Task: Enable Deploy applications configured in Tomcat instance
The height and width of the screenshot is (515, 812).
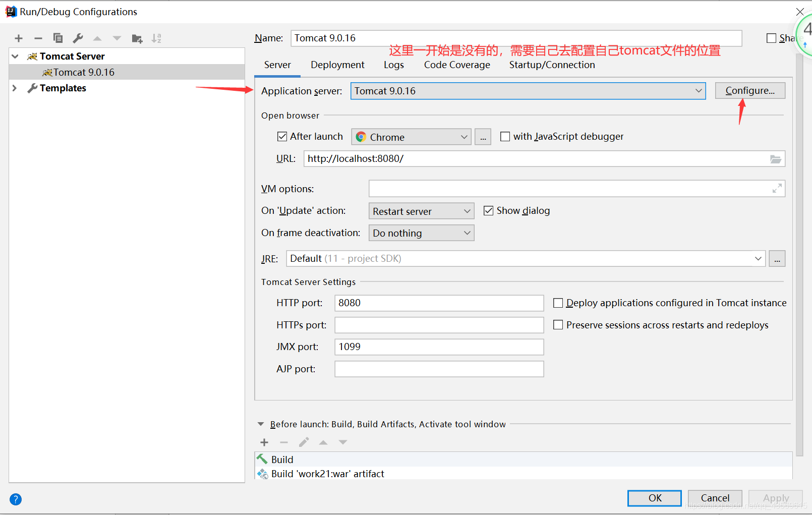Action: click(558, 303)
